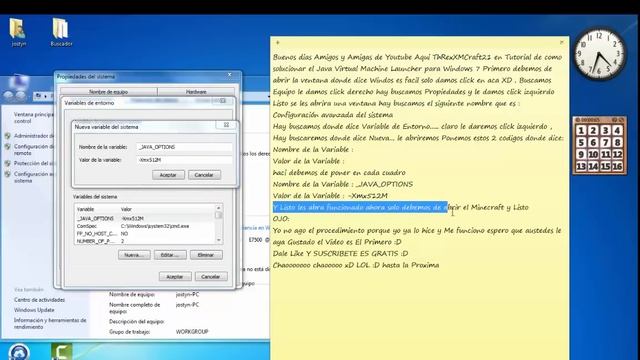Viewport: 640px width, 360px height.
Task: Click Cancelar in Nueva variable del sistema
Action: [x=204, y=175]
